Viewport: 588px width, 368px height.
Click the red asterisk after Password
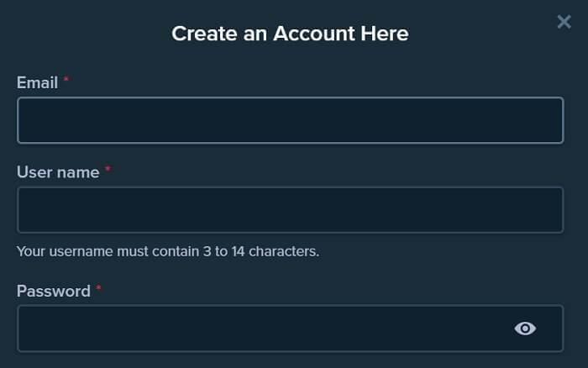[98, 287]
